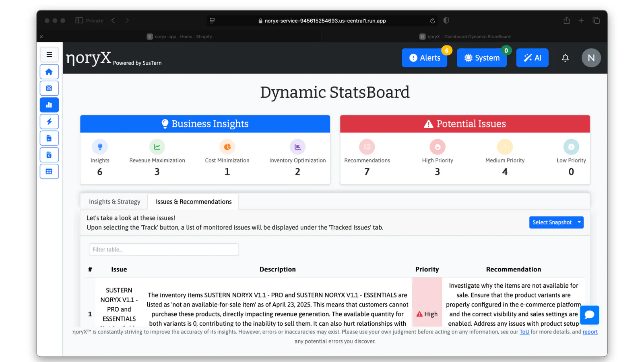
Task: Open the Home page from the sidebar
Action: pos(49,71)
